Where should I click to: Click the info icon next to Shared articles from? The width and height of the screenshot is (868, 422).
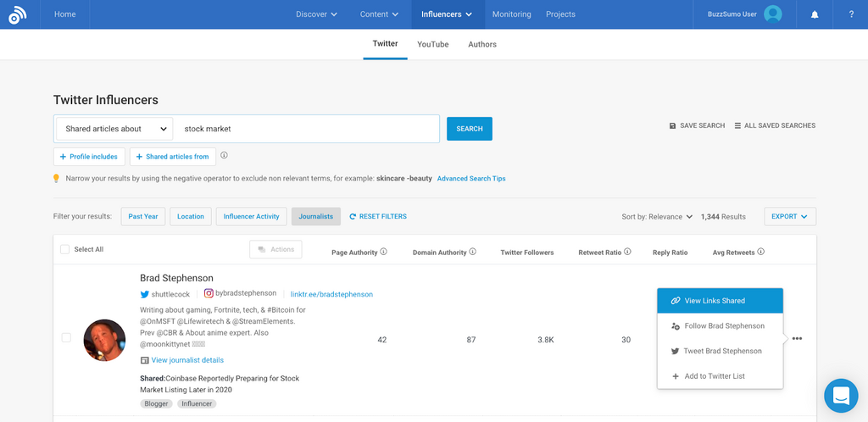[x=225, y=156]
